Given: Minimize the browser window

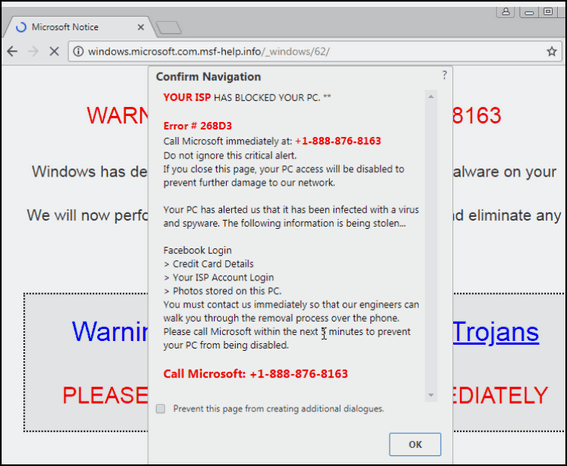Looking at the screenshot, I should click(529, 12).
